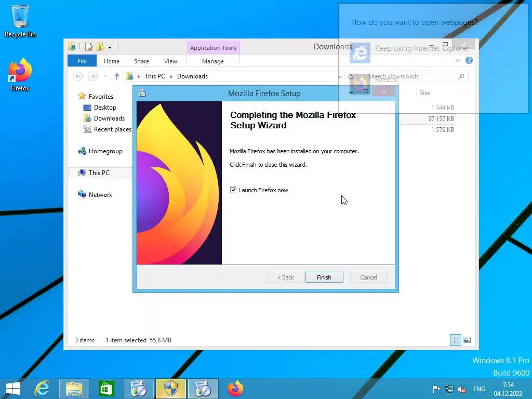
Task: Select the Application Tools contextual tab
Action: [x=213, y=47]
